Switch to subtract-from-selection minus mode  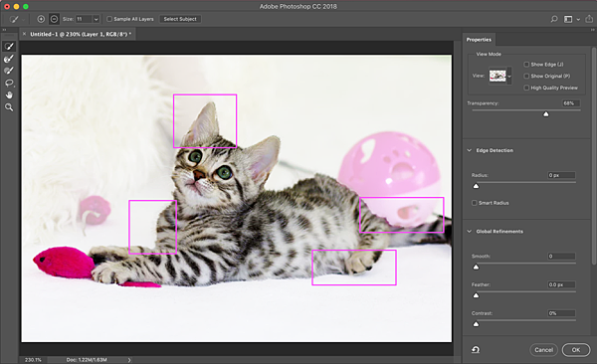[54, 19]
